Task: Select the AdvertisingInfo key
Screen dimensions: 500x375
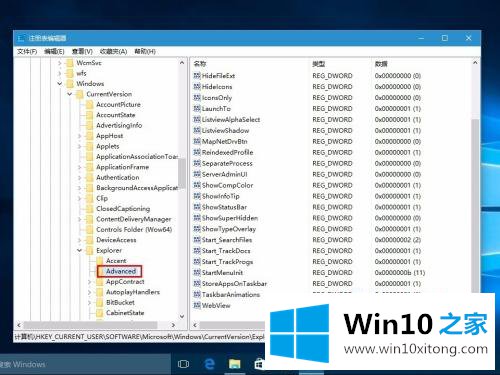Action: click(x=119, y=125)
